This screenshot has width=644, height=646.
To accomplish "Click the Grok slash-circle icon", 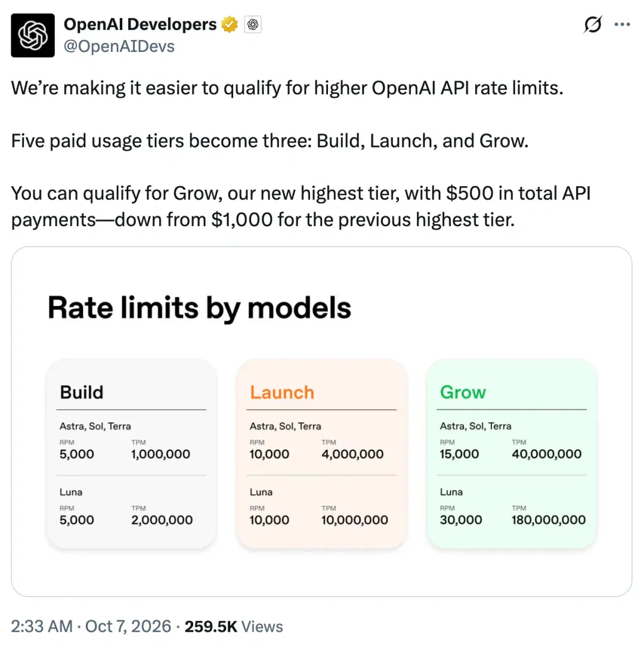I will (593, 24).
